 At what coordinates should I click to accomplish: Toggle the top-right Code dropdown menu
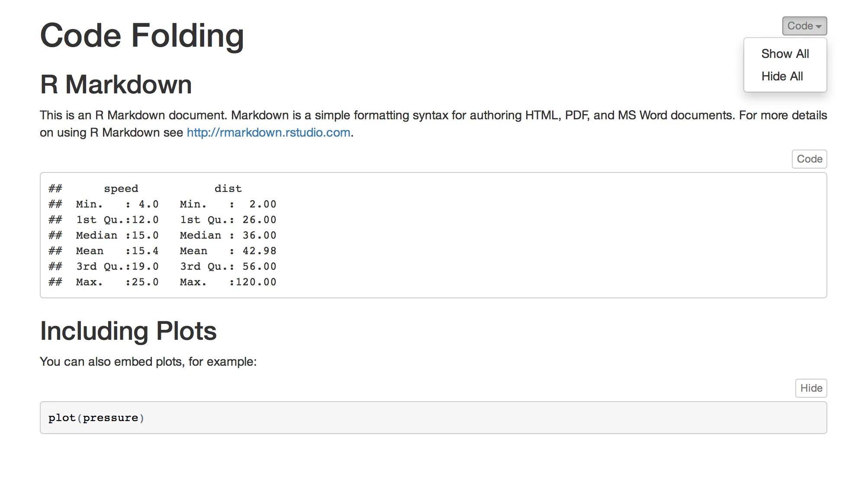804,25
